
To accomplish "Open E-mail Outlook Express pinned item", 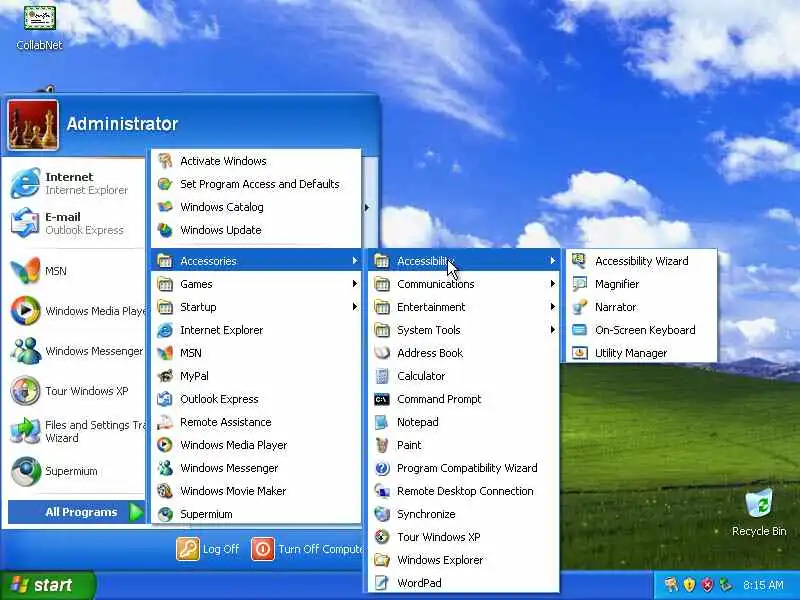I will 76,223.
